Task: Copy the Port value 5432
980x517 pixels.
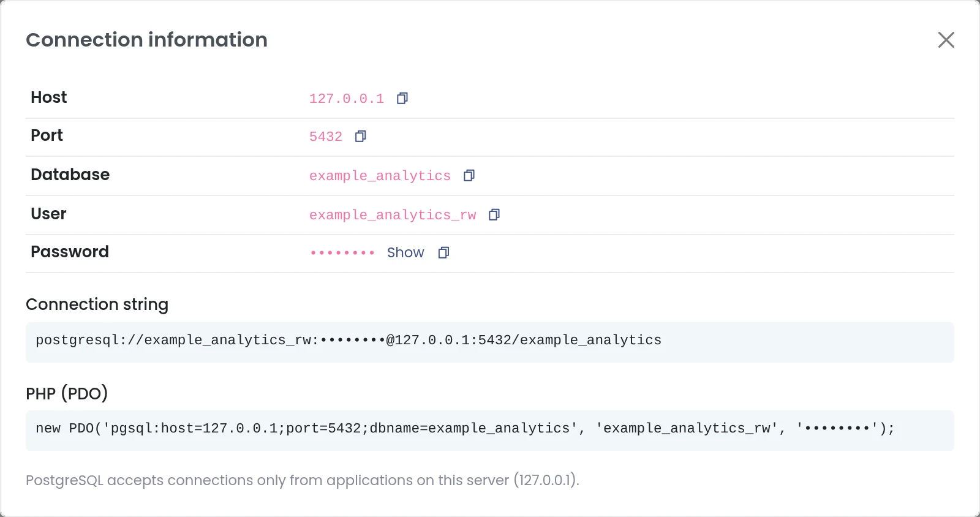Action: pyautogui.click(x=361, y=137)
